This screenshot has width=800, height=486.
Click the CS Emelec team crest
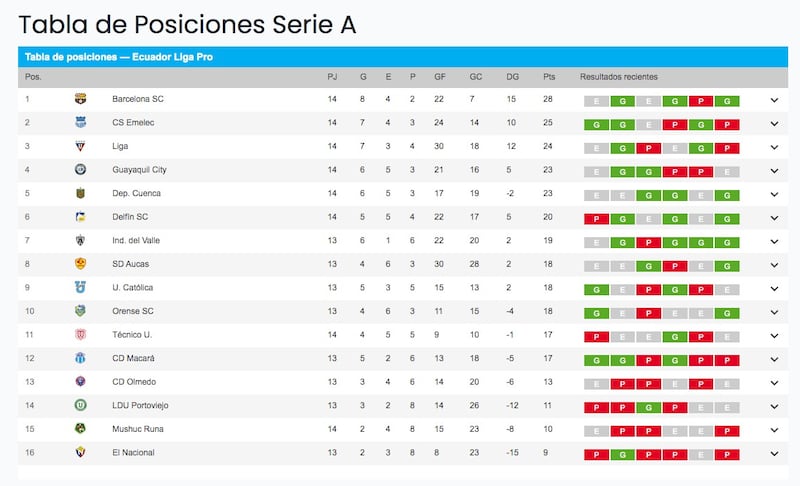point(80,122)
